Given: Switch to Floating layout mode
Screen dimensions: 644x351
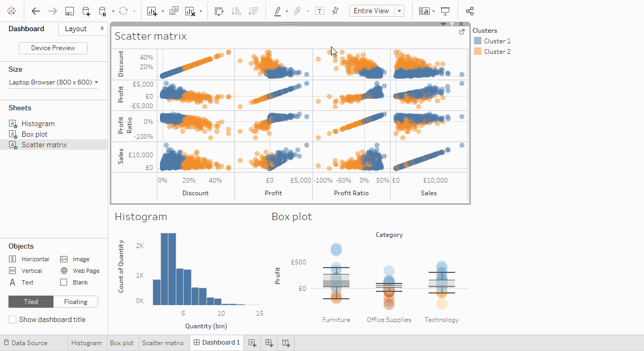Looking at the screenshot, I should [75, 302].
